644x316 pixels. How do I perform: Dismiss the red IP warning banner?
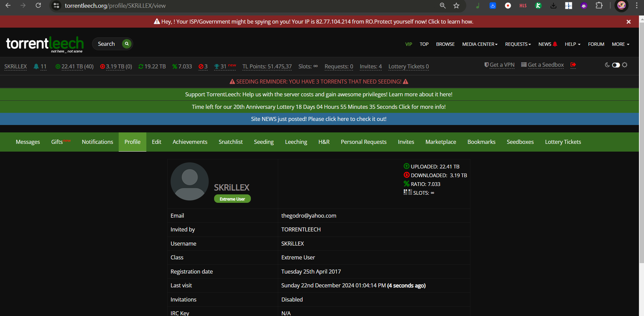628,22
